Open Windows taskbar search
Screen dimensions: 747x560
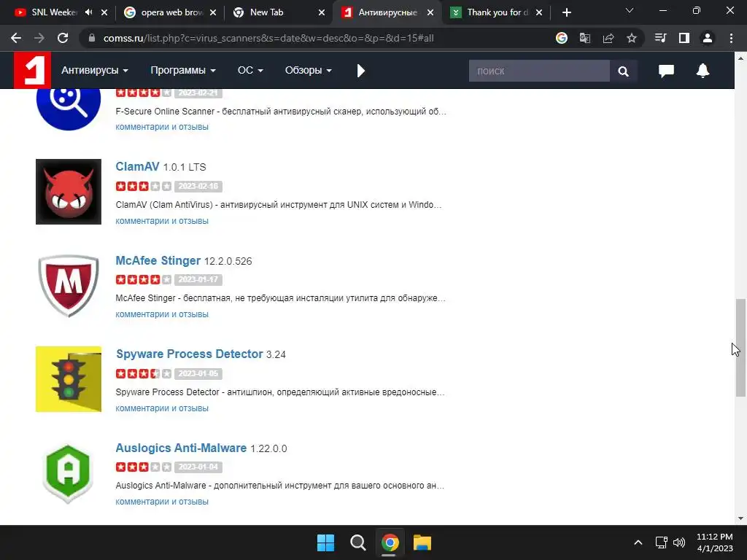(x=357, y=542)
